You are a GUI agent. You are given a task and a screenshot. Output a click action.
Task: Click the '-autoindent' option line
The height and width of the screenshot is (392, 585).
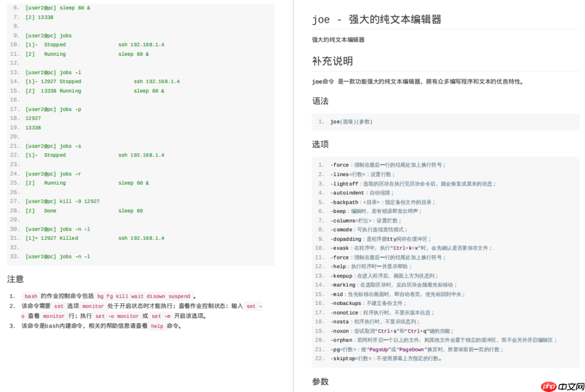[x=362, y=193]
